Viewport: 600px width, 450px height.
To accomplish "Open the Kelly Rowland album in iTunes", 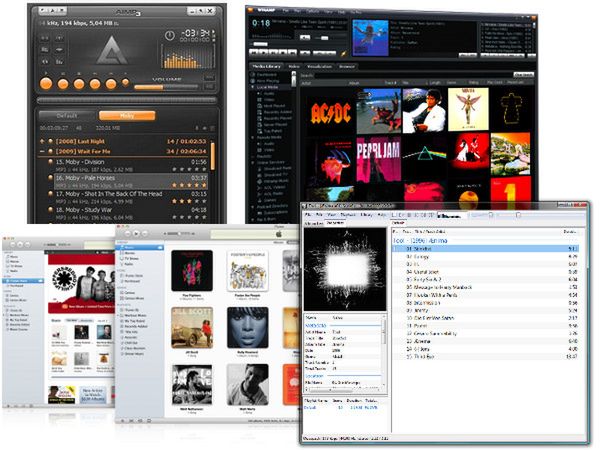I will (248, 328).
